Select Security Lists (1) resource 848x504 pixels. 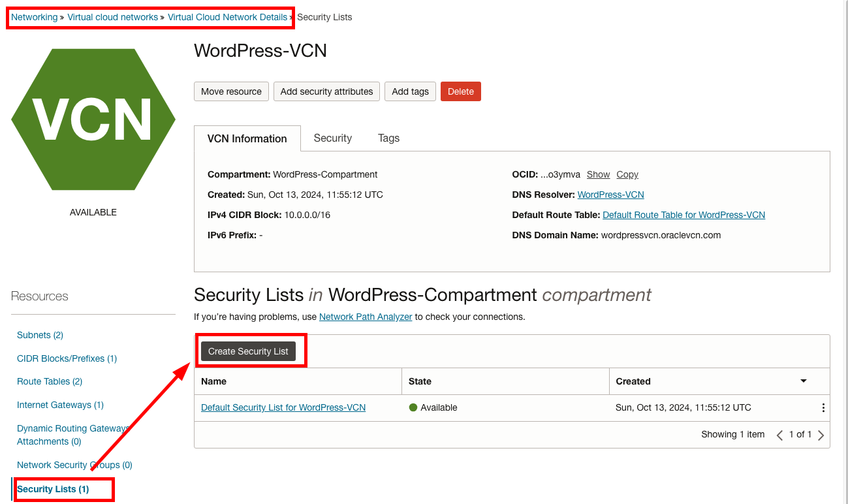coord(53,489)
